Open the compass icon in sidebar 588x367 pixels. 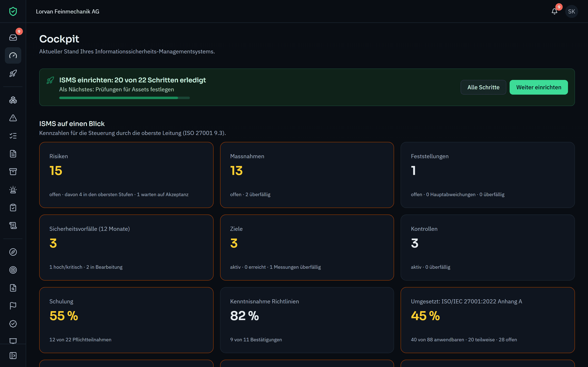13,252
